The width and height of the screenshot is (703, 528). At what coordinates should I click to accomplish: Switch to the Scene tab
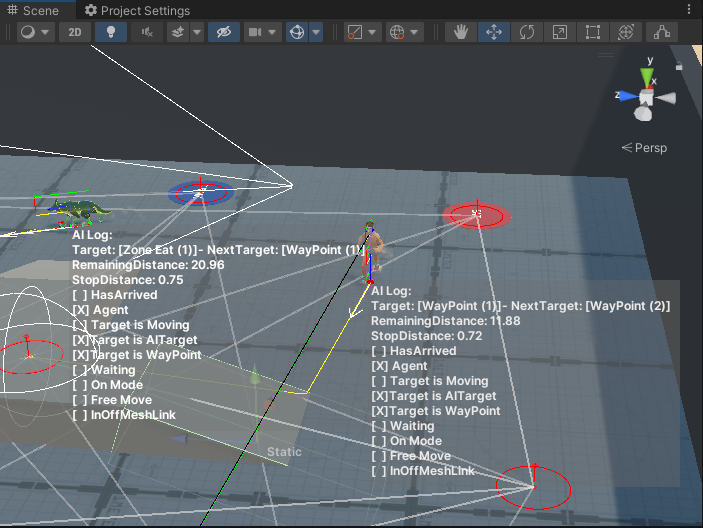(x=39, y=11)
